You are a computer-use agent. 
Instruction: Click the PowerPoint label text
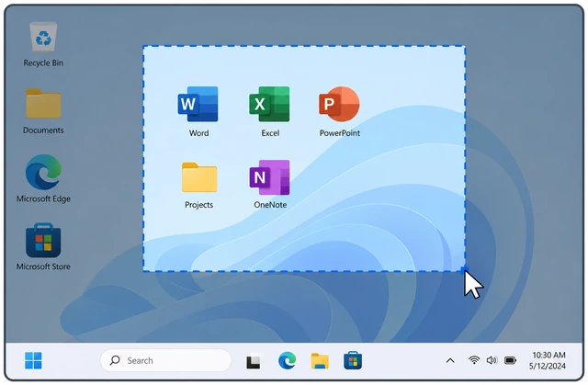[x=339, y=133]
